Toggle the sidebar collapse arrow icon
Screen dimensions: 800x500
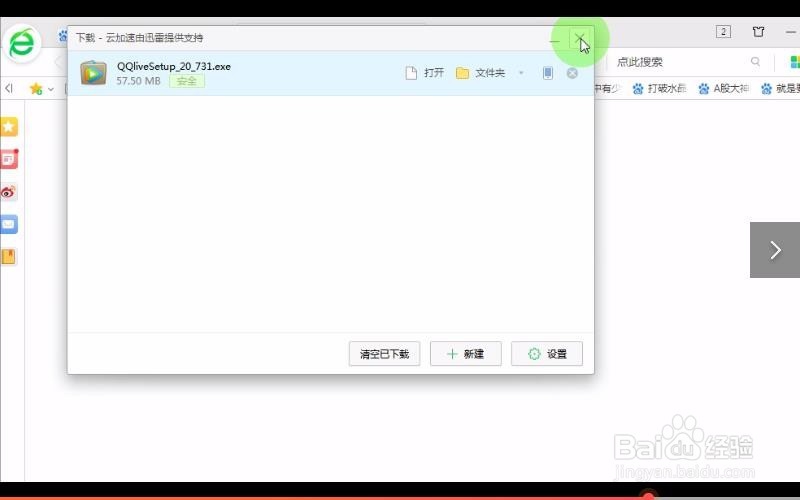click(x=9, y=88)
